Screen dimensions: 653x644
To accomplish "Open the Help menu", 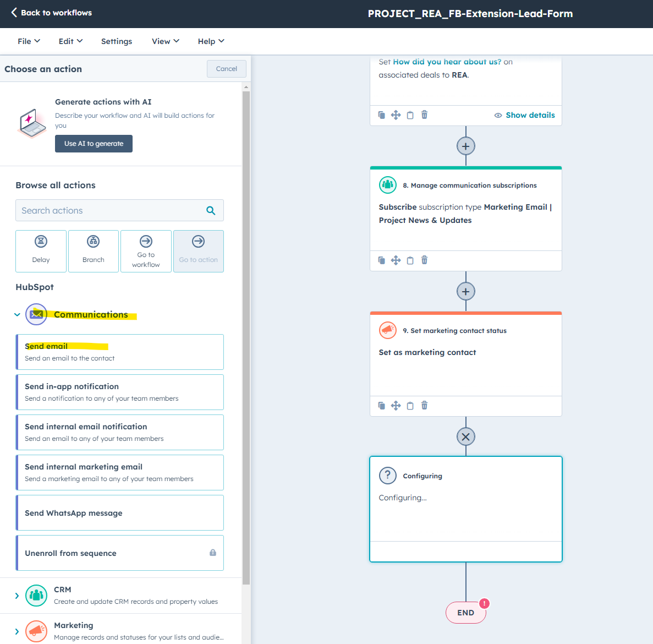I will click(x=211, y=41).
